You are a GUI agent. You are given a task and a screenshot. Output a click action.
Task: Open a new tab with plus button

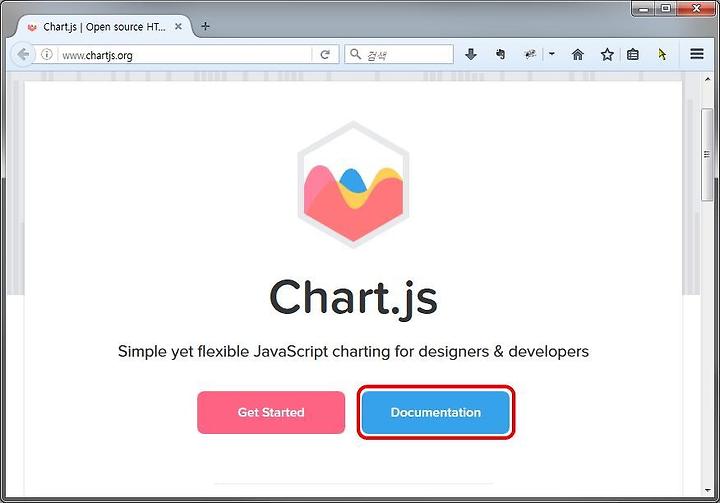click(205, 27)
